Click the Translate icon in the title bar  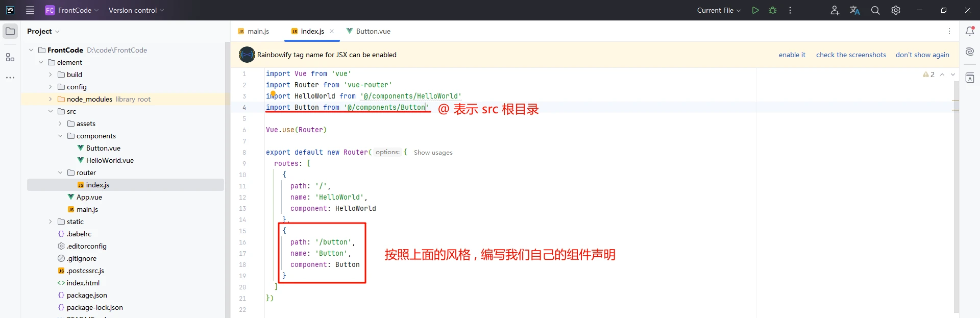pos(854,10)
